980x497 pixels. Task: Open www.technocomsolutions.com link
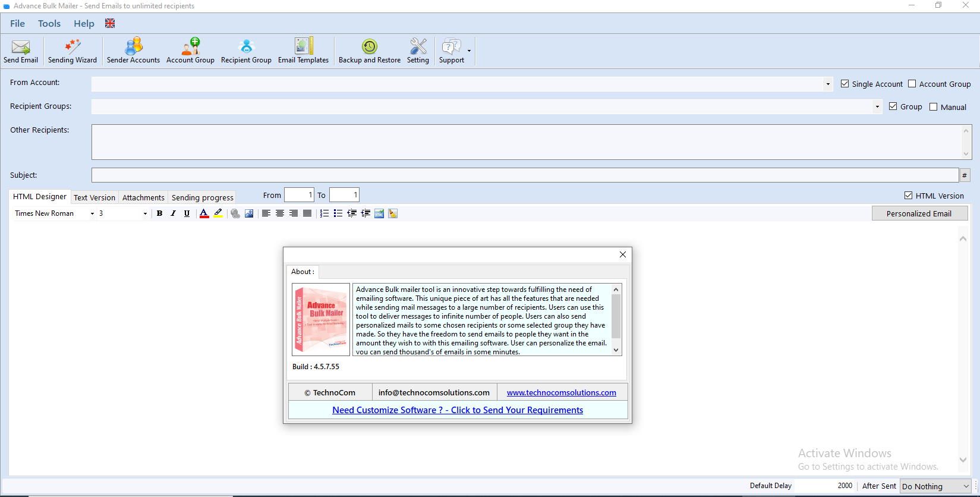click(561, 393)
